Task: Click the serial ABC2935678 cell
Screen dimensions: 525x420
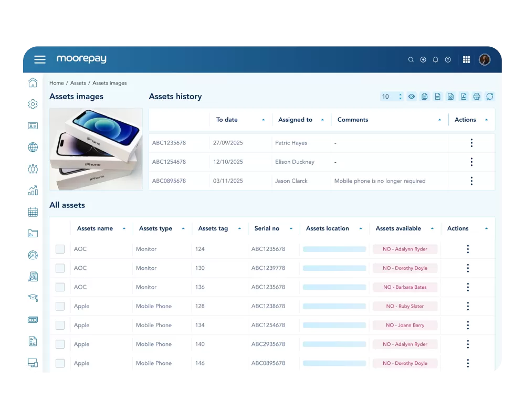Action: tap(268, 344)
